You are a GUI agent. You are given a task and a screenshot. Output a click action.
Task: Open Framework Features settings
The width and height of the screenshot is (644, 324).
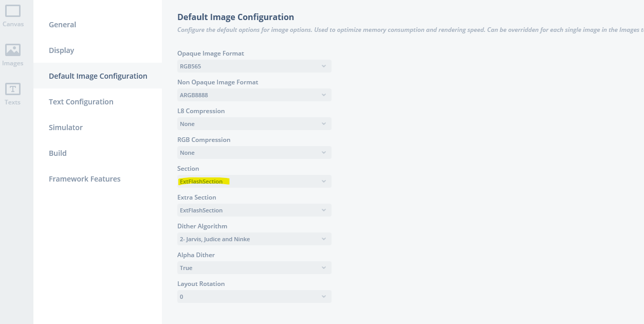pyautogui.click(x=84, y=179)
